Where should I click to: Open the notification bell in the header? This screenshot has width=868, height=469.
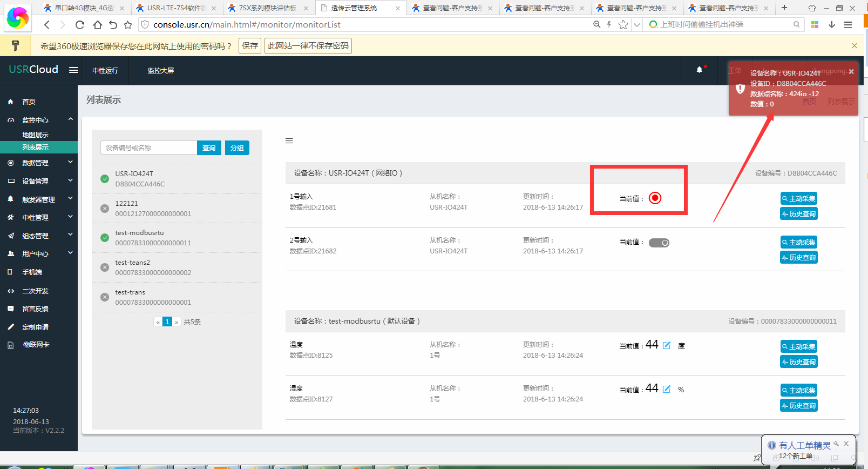(x=700, y=70)
